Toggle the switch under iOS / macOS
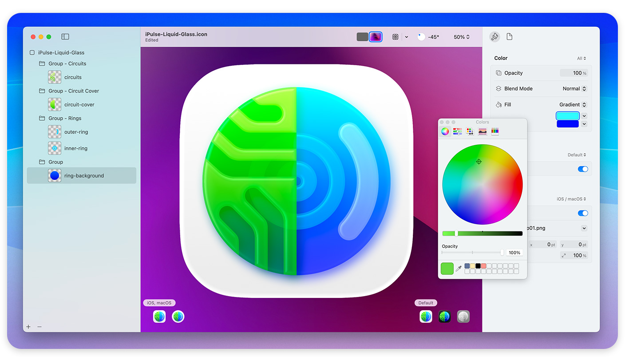 click(x=583, y=214)
